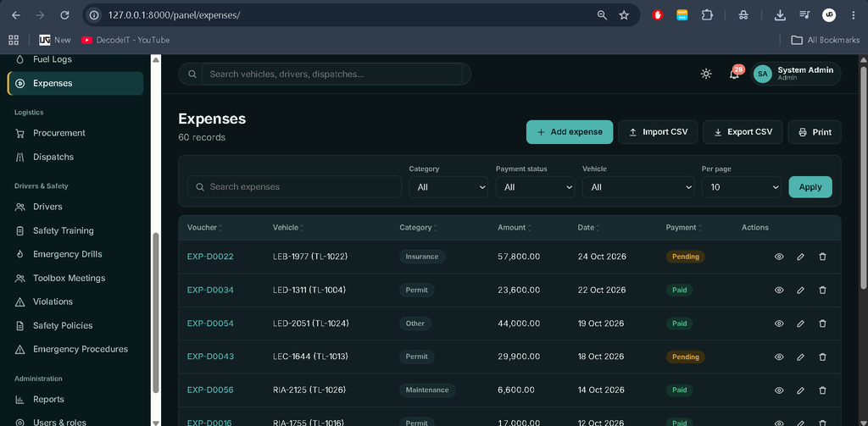This screenshot has width=868, height=426.
Task: Open Category filter dropdown
Action: pos(448,187)
